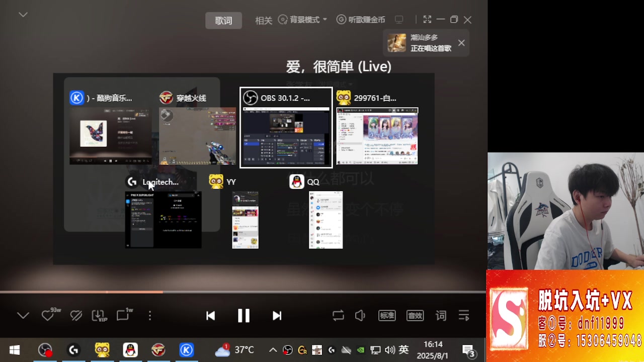
Task: Collapse the player with bottom-left chevron
Action: 23,316
